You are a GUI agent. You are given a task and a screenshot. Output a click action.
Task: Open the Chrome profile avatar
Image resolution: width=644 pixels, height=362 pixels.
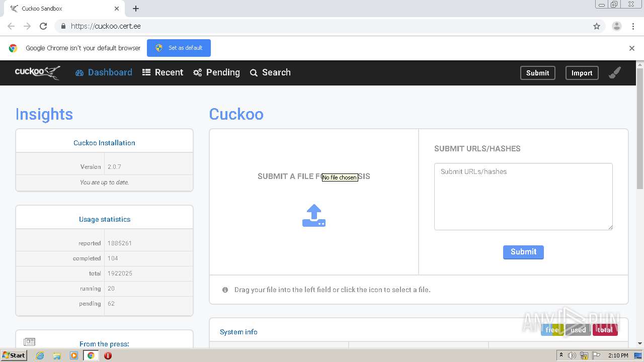coord(616,26)
